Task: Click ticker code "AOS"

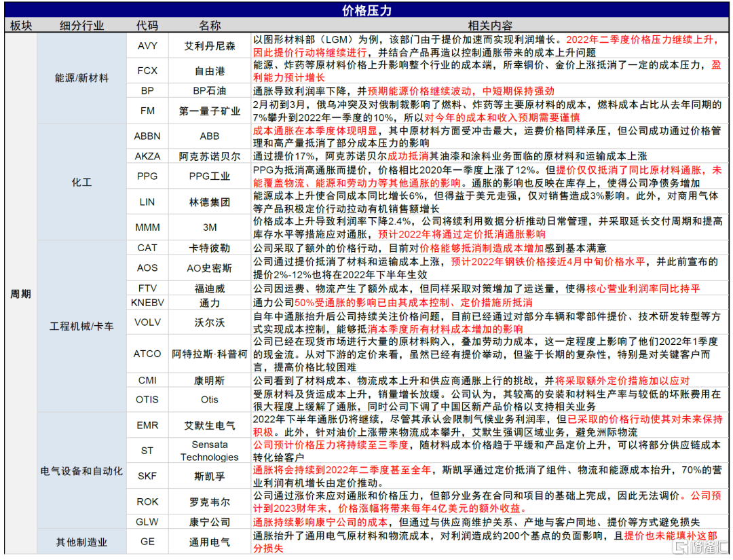Action: [x=147, y=268]
